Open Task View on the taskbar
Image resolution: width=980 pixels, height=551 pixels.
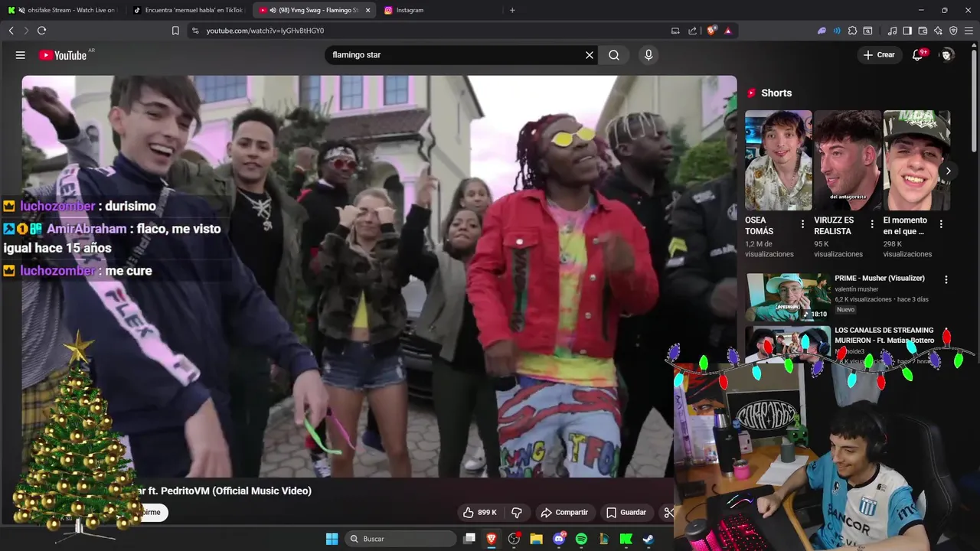click(469, 539)
